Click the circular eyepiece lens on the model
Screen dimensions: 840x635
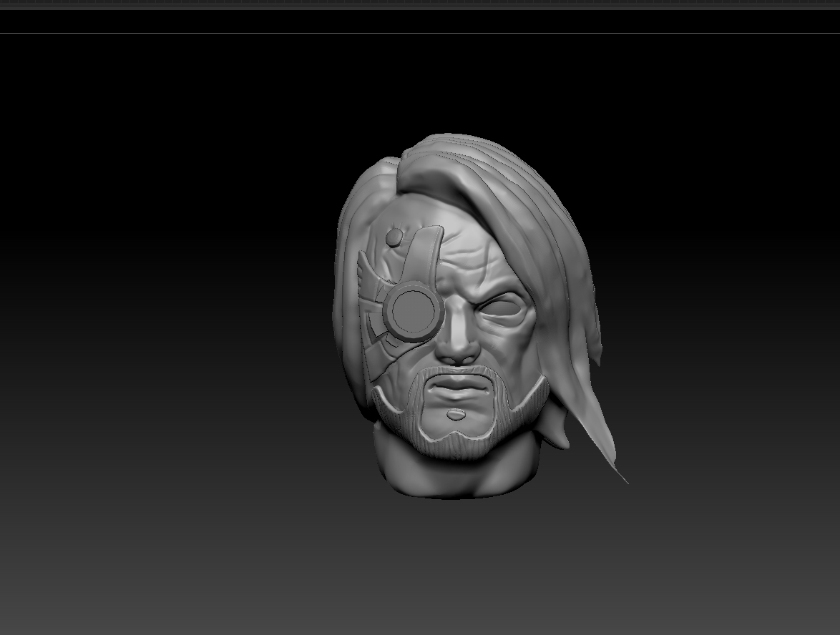click(413, 312)
